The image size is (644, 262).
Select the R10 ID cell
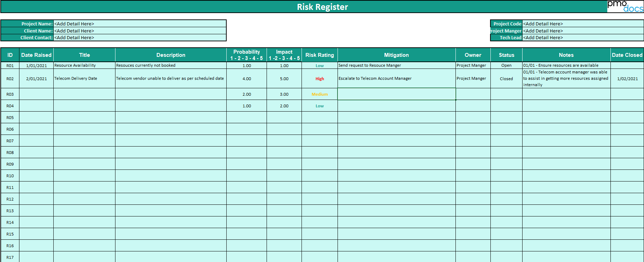10,175
